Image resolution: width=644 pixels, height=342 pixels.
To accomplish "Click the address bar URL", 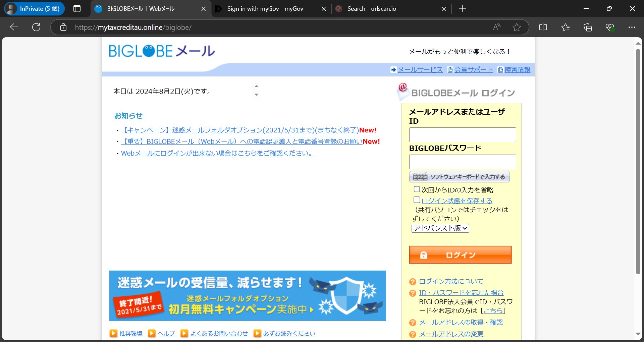I will point(133,27).
